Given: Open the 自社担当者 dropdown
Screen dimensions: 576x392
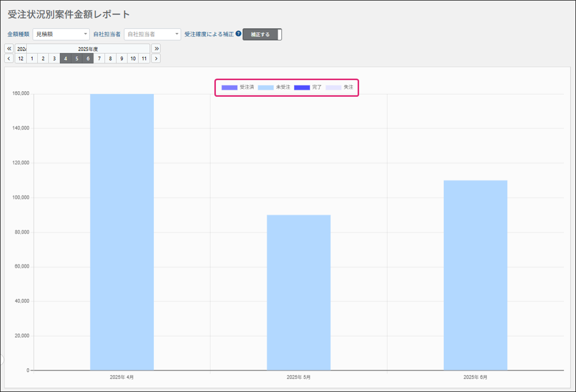Looking at the screenshot, I should (152, 34).
